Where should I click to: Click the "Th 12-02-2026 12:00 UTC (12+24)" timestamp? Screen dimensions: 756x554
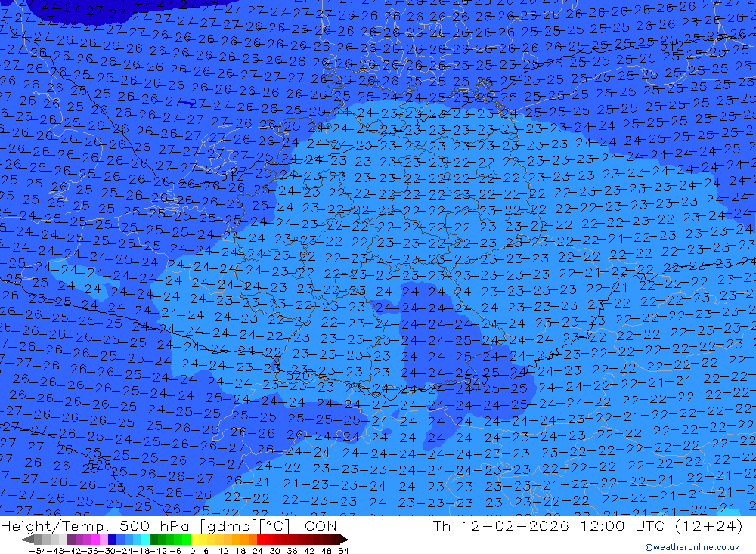point(587,525)
